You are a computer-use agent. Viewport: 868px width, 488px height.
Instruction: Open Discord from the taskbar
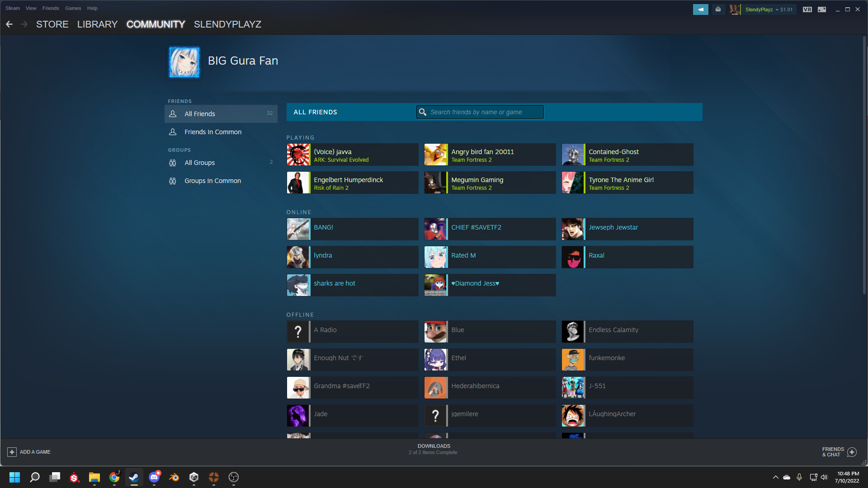tap(154, 477)
